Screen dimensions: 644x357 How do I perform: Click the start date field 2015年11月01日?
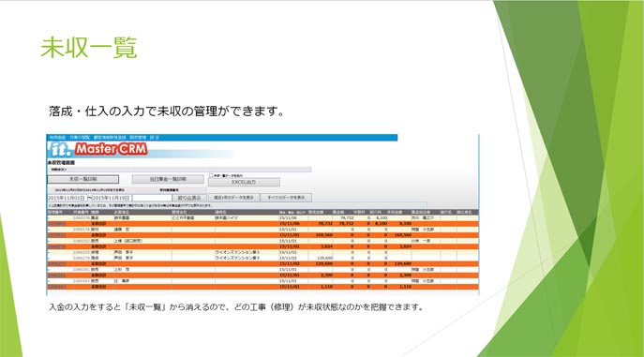(x=67, y=198)
